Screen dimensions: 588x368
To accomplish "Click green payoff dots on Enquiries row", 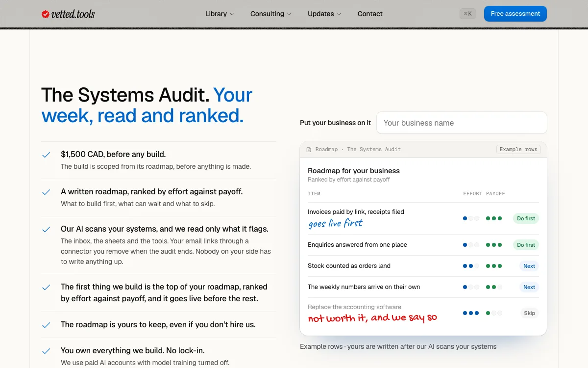I will pyautogui.click(x=494, y=245).
